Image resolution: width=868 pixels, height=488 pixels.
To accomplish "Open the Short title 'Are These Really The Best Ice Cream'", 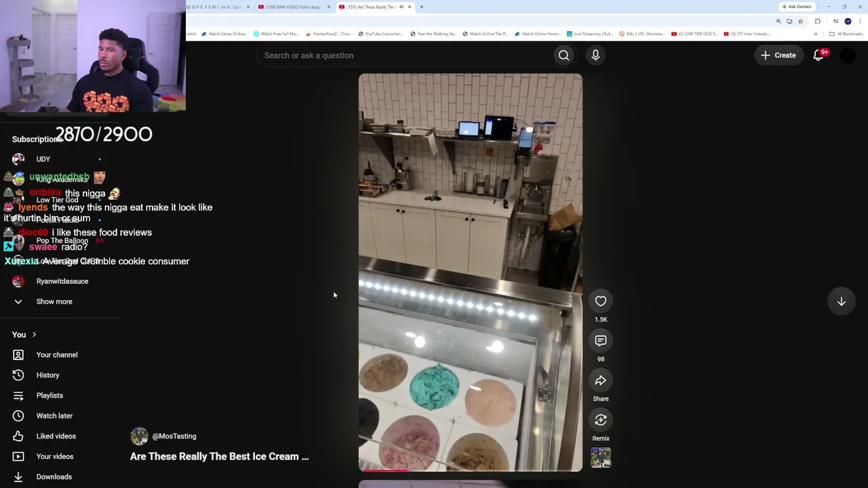I will click(219, 457).
